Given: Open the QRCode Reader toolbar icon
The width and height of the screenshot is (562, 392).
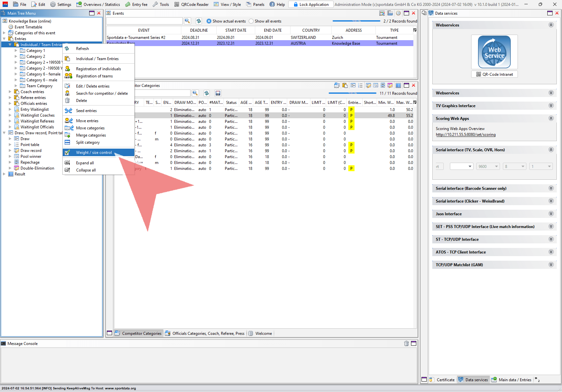Looking at the screenshot, I should (191, 4).
